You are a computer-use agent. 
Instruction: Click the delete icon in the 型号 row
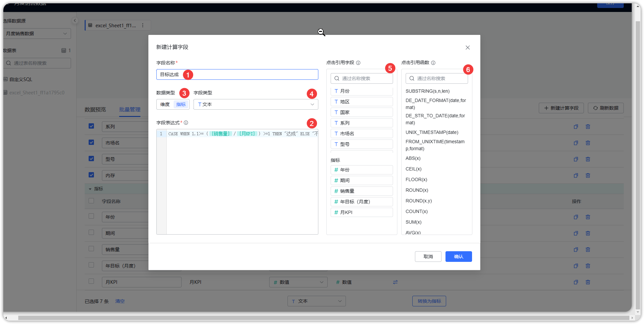[x=588, y=159]
